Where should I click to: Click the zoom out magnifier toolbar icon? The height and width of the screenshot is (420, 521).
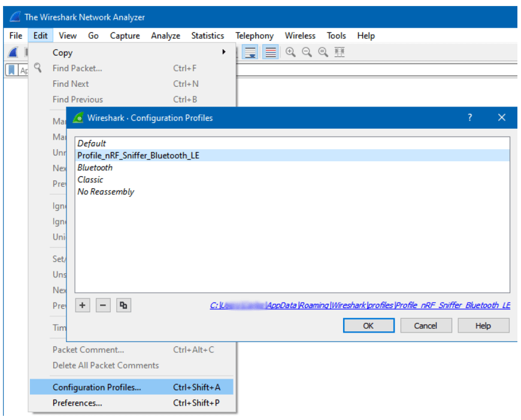click(307, 52)
